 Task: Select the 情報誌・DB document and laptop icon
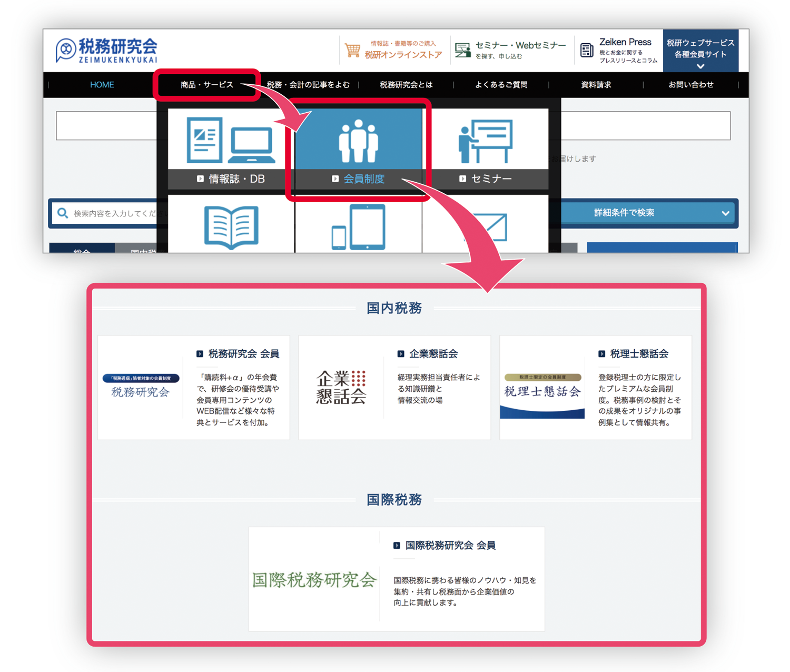tap(231, 140)
